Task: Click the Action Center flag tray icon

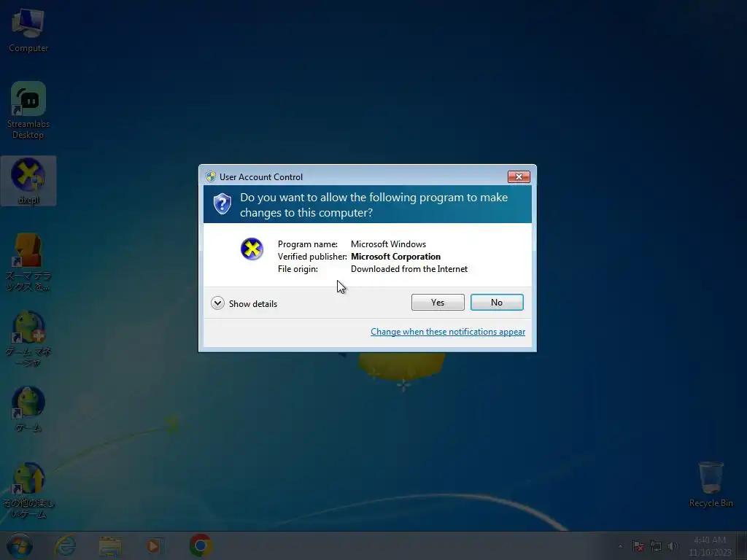Action: (638, 546)
